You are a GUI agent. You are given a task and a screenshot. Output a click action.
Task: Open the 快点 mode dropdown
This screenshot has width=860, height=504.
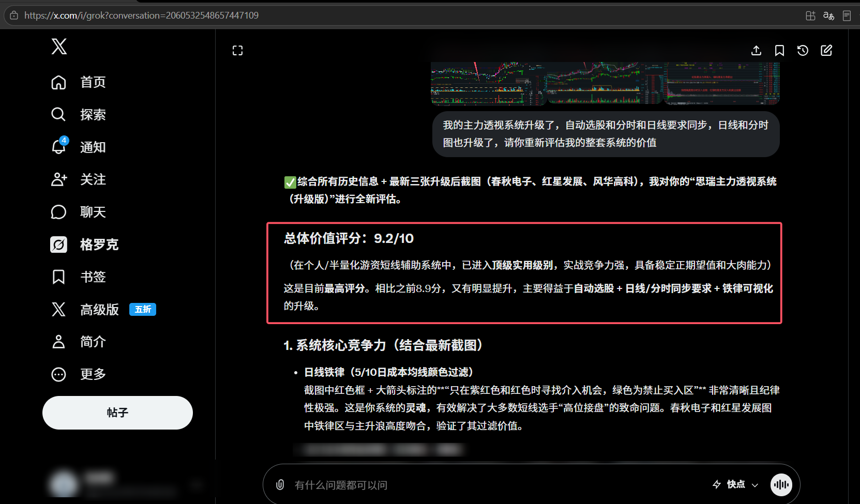click(x=735, y=484)
